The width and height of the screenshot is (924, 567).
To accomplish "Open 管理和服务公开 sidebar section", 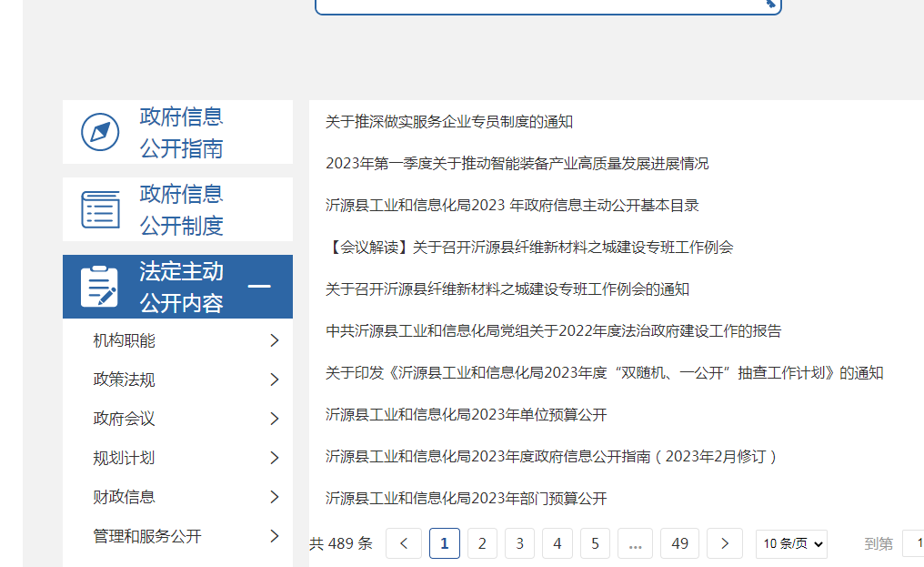I will click(x=147, y=536).
